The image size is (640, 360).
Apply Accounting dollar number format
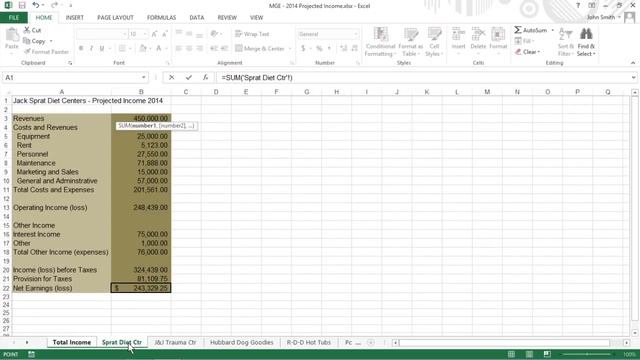coord(303,49)
